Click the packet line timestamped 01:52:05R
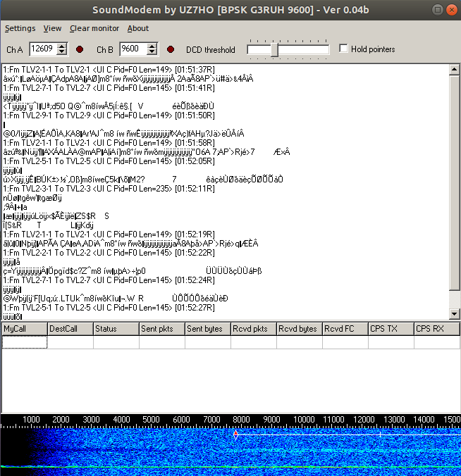Viewport: 461px width, 476px height. pyautogui.click(x=109, y=161)
